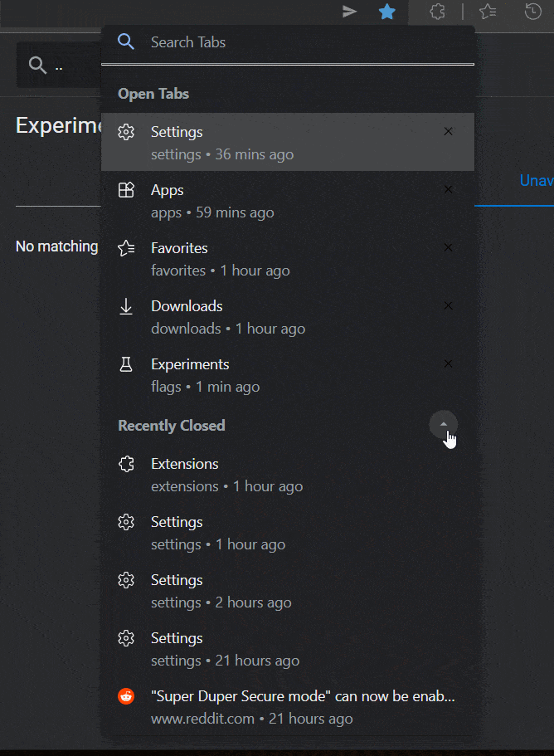The width and height of the screenshot is (554, 756).
Task: Click the flags page search icon
Action: click(x=37, y=65)
